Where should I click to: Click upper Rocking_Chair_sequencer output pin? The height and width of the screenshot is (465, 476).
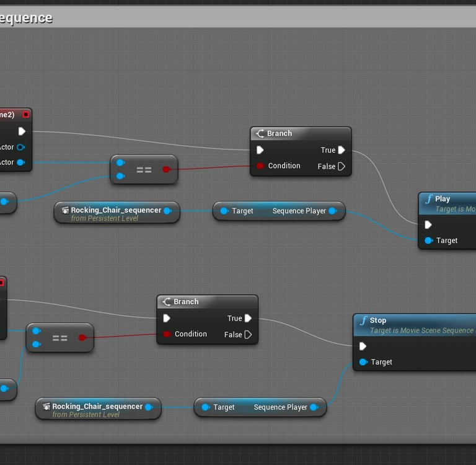167,211
